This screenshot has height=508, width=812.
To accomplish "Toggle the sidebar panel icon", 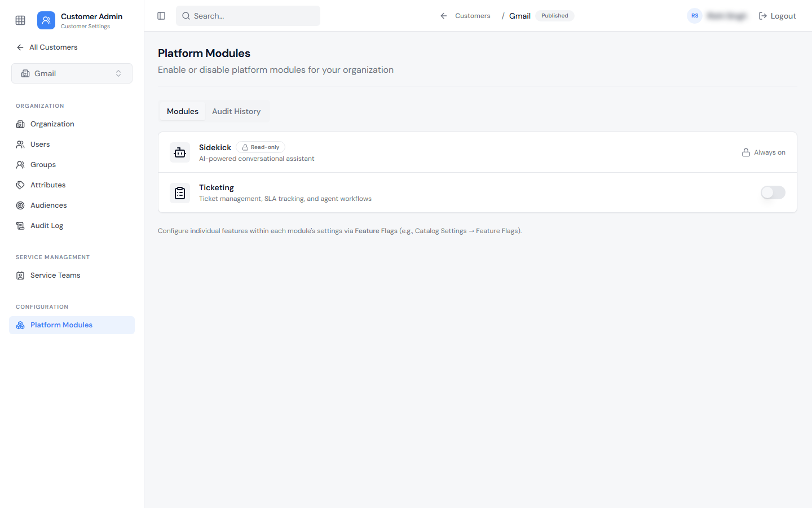I will pyautogui.click(x=161, y=16).
